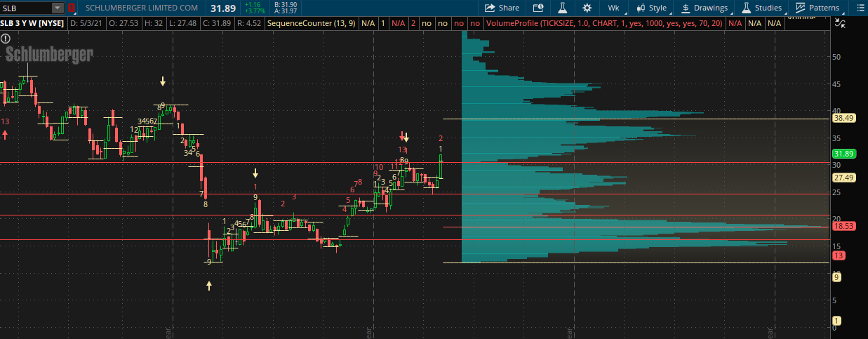Open the Wk timeframe dropdown
This screenshot has height=339, width=868.
(x=614, y=8)
